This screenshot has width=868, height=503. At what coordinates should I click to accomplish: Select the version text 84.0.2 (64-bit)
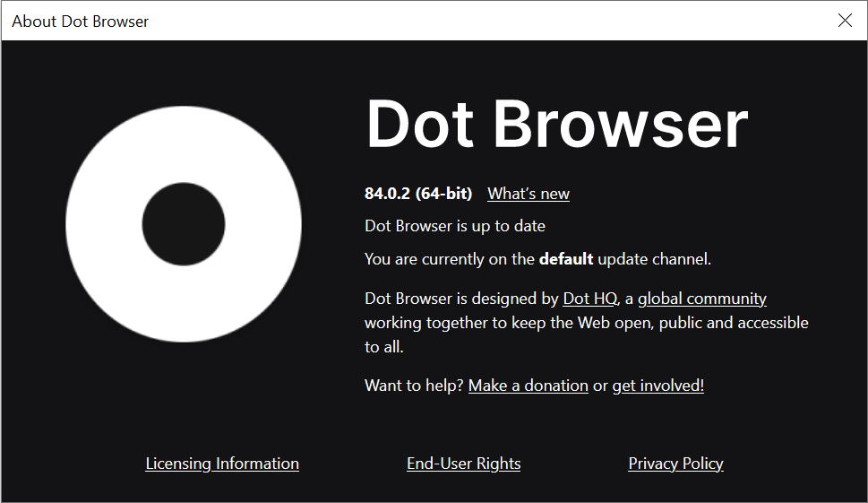tap(418, 194)
